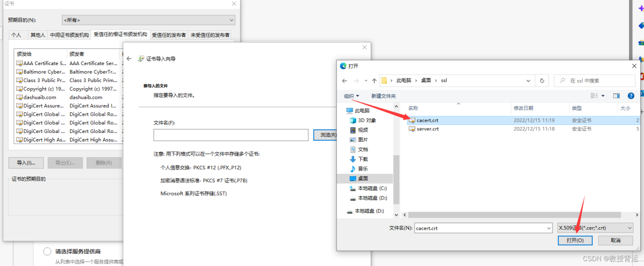Image resolution: width=644 pixels, height=266 pixels.
Task: Go back in the Open dialog
Action: [345, 81]
